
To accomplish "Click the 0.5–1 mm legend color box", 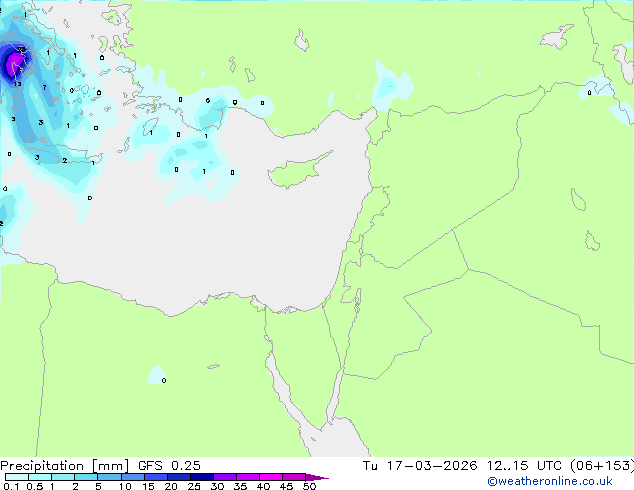I will point(40,477).
